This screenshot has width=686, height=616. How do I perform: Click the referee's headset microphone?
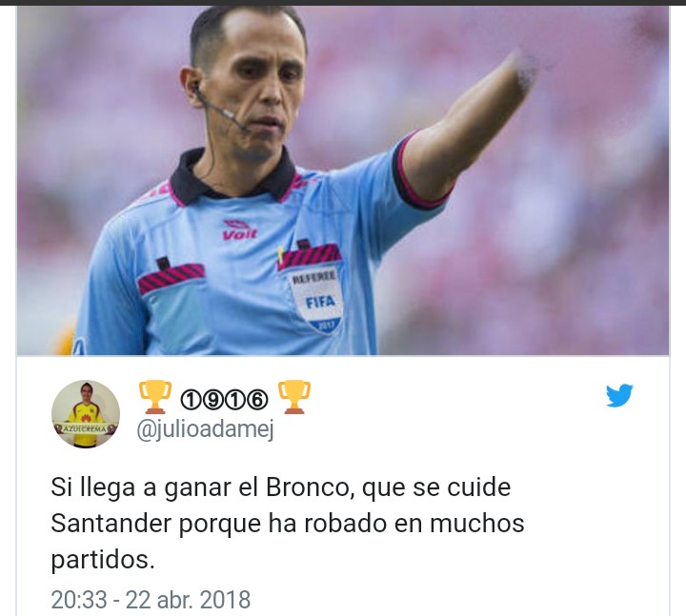point(220,109)
